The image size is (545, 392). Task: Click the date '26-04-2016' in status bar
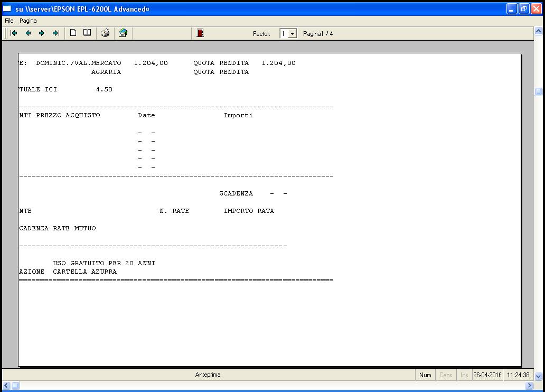tap(487, 375)
